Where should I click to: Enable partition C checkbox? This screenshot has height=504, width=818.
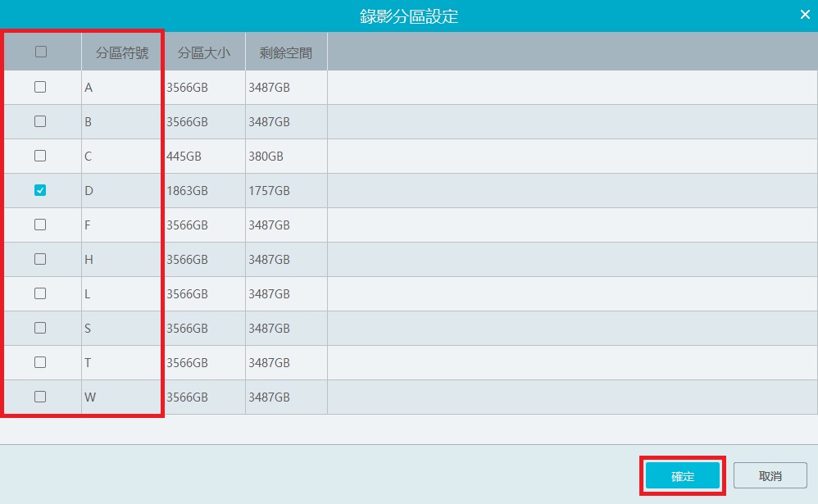pos(40,156)
